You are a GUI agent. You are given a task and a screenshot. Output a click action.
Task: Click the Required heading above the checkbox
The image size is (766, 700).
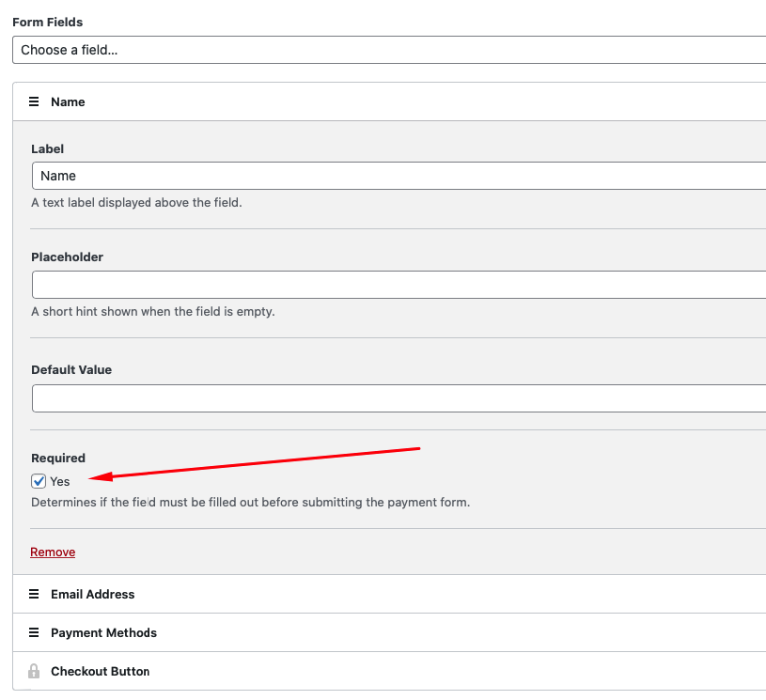[58, 458]
